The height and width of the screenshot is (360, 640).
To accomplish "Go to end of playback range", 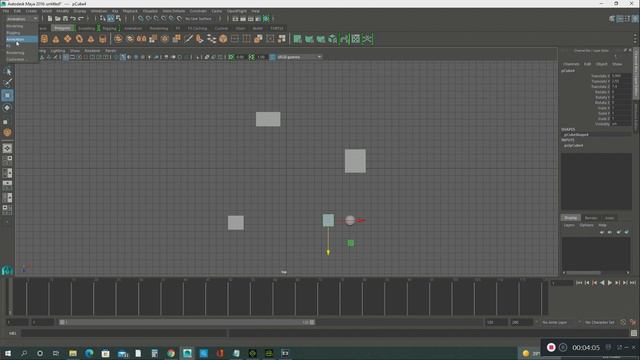I will pos(633,282).
